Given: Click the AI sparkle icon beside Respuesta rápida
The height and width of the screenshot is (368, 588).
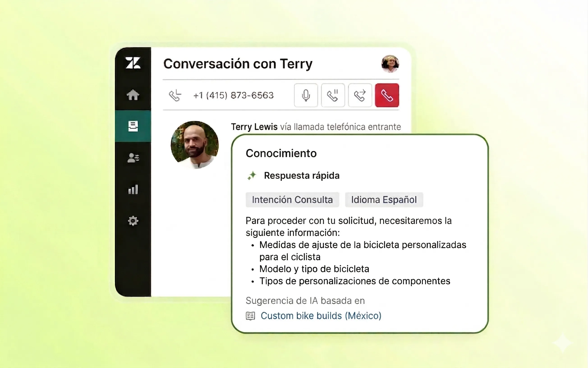Looking at the screenshot, I should click(252, 175).
